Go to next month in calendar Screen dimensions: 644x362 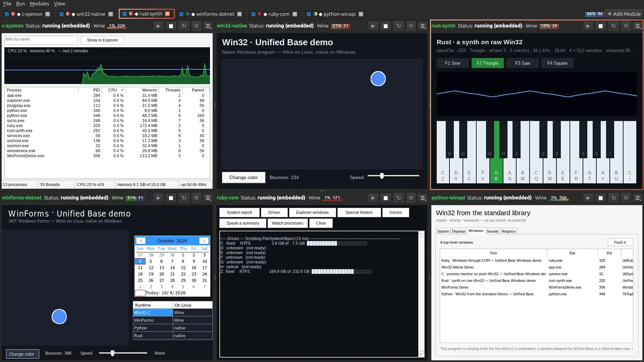point(204,241)
